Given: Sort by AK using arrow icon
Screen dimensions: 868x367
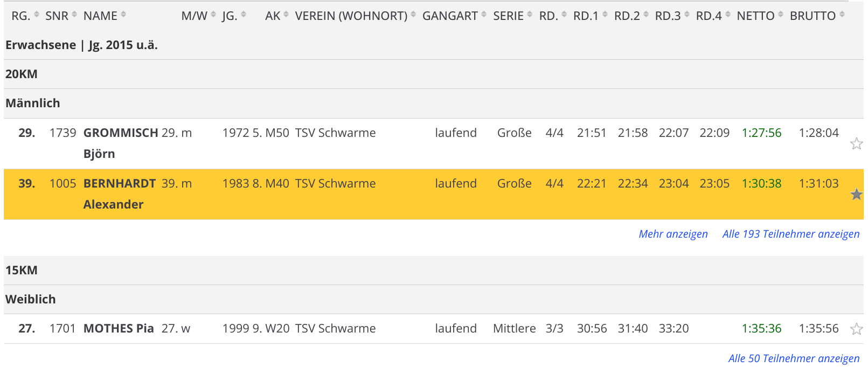Looking at the screenshot, I should 286,15.
